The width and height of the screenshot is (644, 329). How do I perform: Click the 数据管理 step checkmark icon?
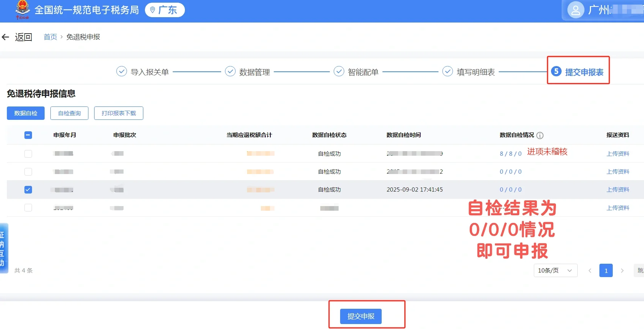coord(230,71)
